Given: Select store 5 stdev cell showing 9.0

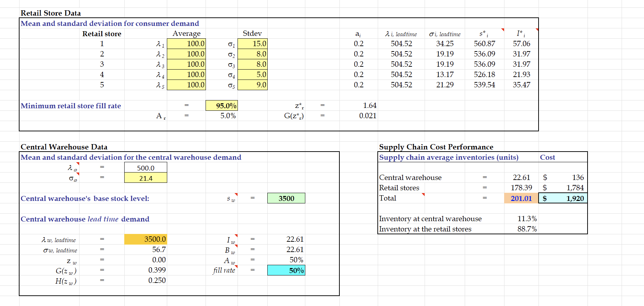Looking at the screenshot, I should [x=252, y=85].
